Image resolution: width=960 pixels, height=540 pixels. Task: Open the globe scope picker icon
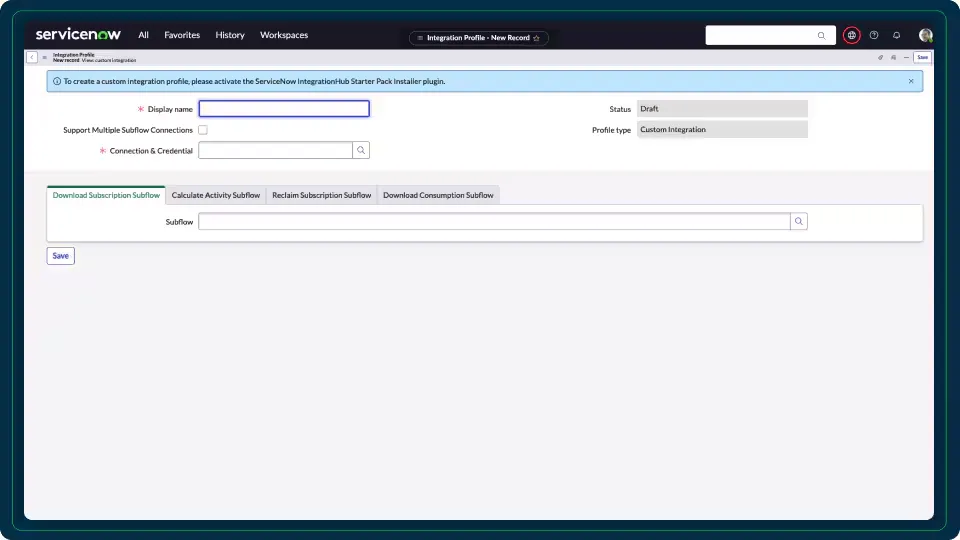coord(851,36)
